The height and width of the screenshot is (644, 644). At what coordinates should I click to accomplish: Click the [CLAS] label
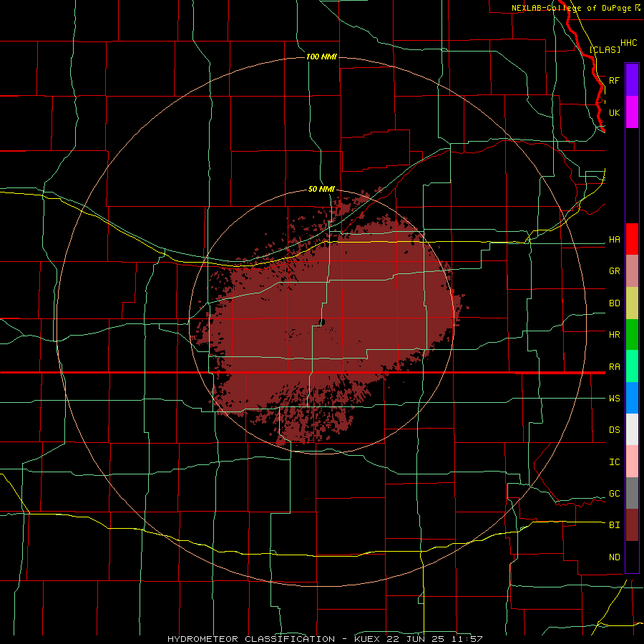point(605,49)
